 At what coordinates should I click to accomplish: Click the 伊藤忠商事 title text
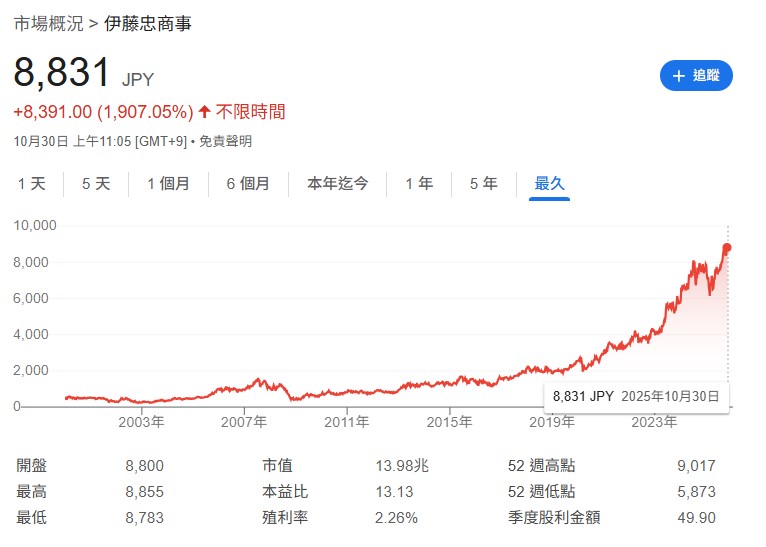[148, 23]
